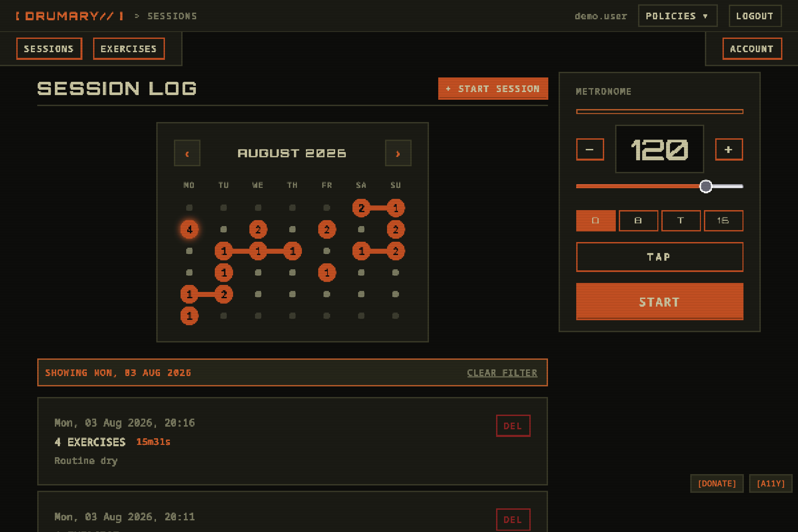Open the Policies dropdown menu
798x532 pixels.
678,16
